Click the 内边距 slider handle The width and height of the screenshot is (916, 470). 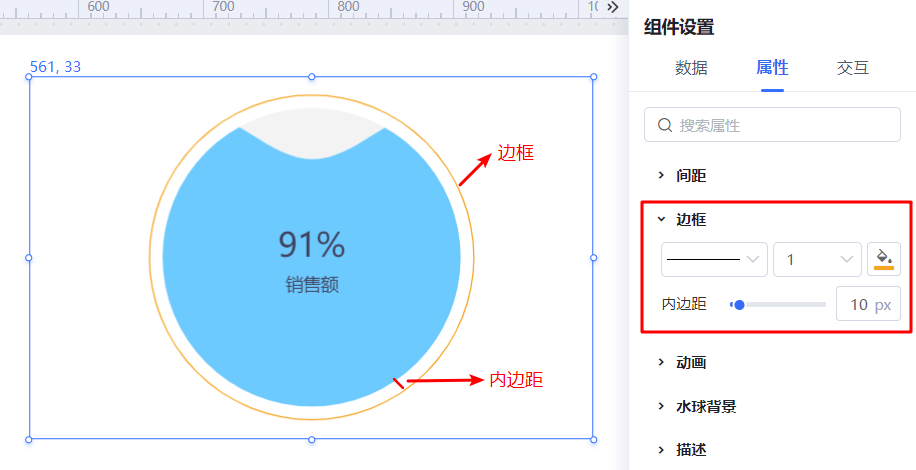click(x=739, y=304)
